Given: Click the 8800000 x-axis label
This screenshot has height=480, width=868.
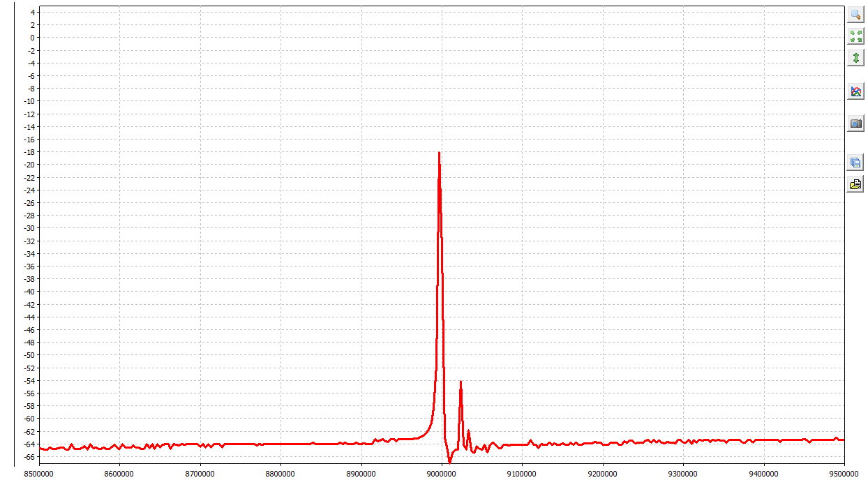Looking at the screenshot, I should click(280, 473).
